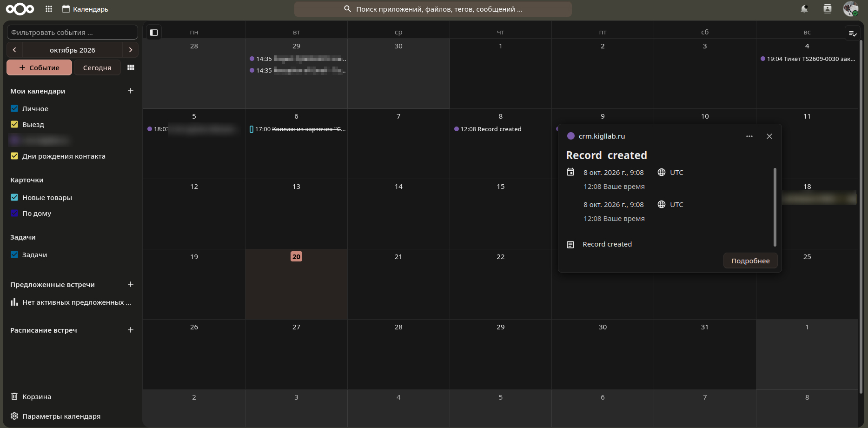Toggle the Новые товары checkbox
Screen dimensions: 868x428
[x=14, y=197]
